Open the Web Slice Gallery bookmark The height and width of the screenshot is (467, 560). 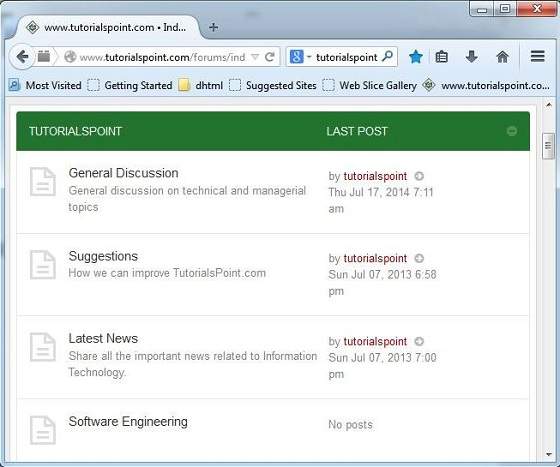370,85
